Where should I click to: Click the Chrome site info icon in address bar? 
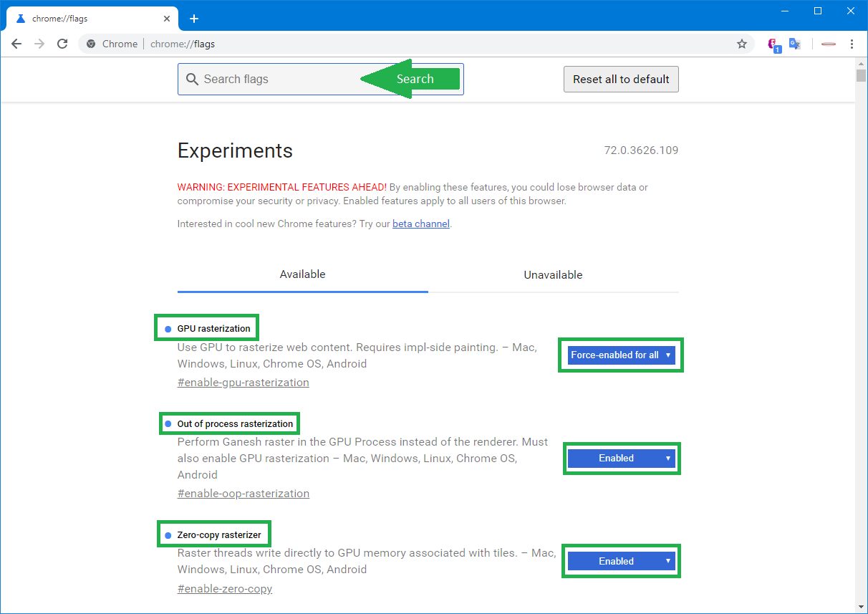click(90, 44)
